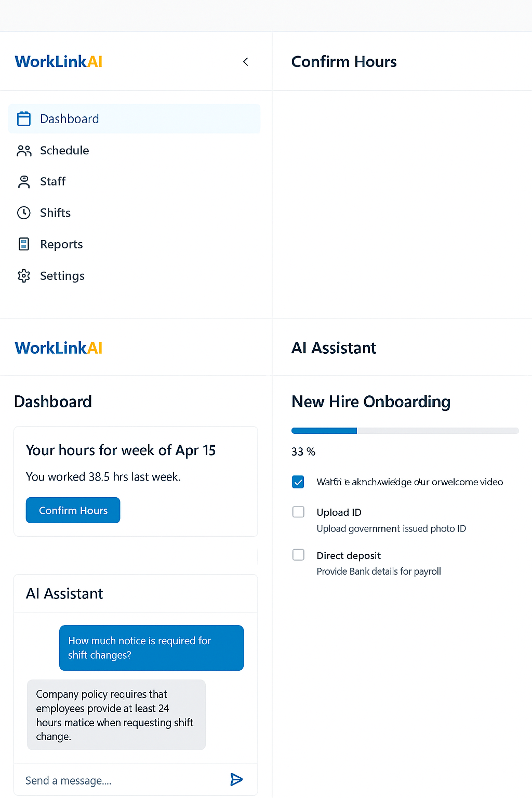Screen dimensions: 532x798
Task: Open Settings menu item
Action: tap(134, 276)
